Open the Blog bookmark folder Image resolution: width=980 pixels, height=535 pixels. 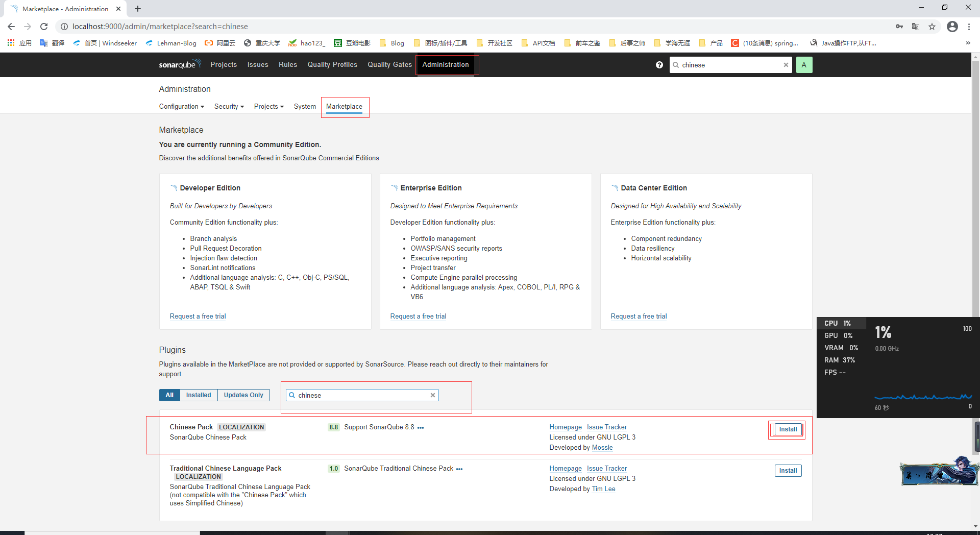(392, 43)
